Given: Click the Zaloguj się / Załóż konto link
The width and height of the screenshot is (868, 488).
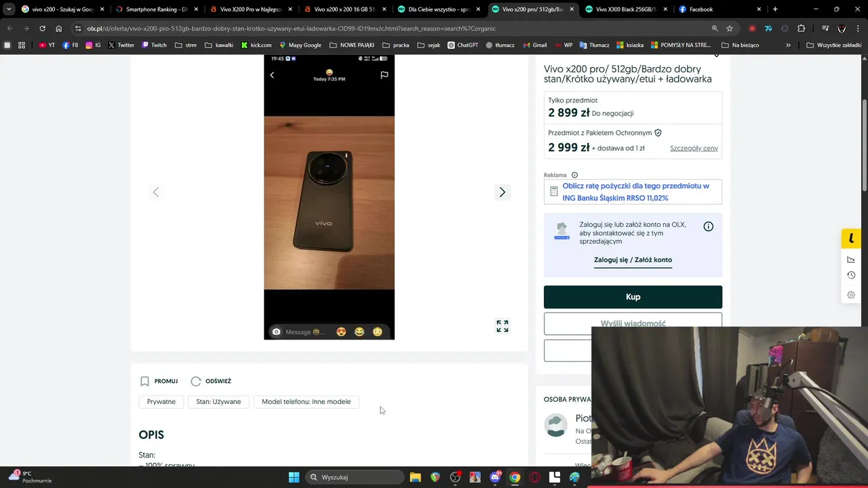Looking at the screenshot, I should click(633, 260).
